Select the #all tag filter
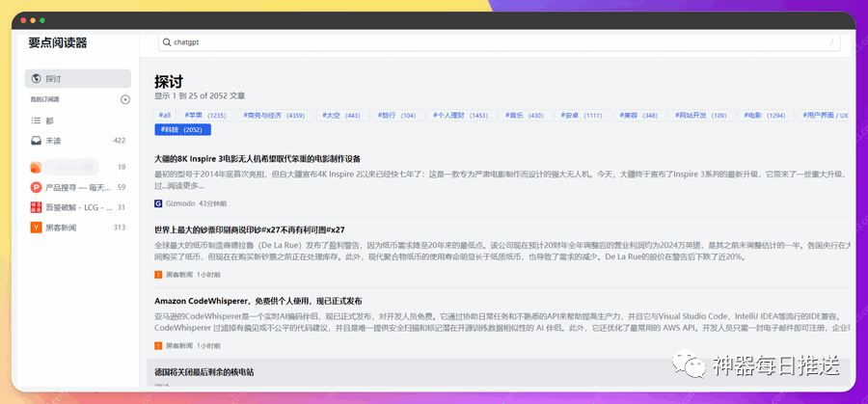This screenshot has height=404, width=868. tap(165, 115)
